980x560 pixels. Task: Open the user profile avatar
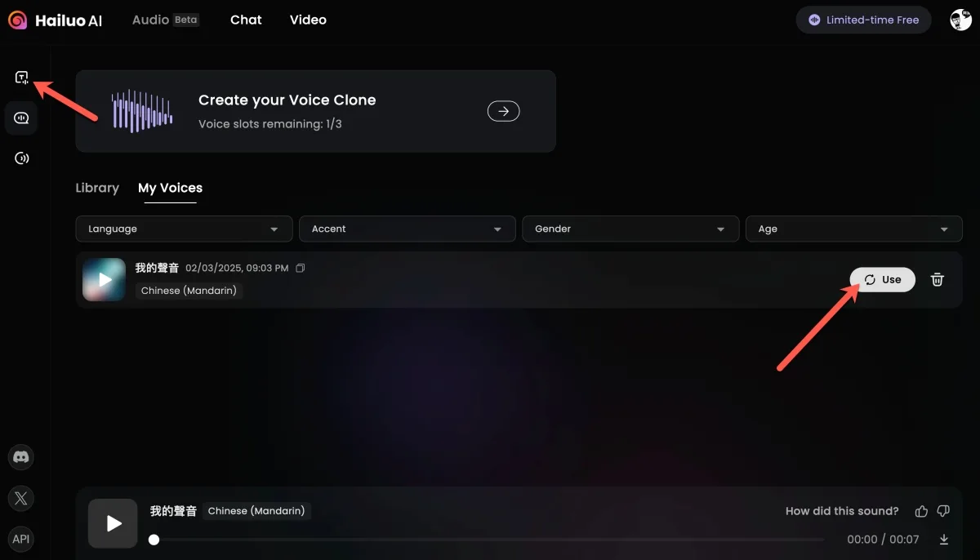(x=961, y=20)
